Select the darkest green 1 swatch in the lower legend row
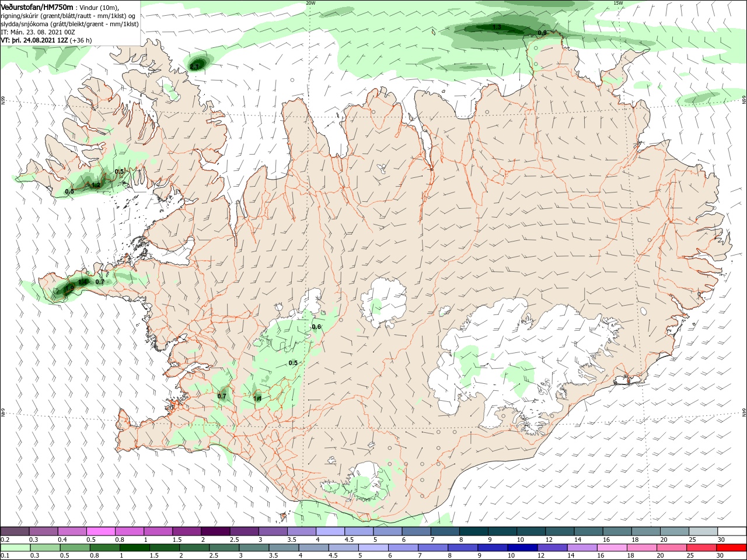The image size is (747, 560). pos(135,547)
